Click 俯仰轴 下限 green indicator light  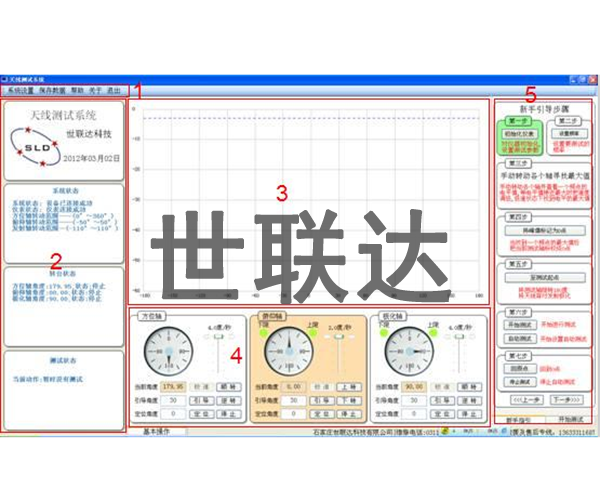pos(263,333)
